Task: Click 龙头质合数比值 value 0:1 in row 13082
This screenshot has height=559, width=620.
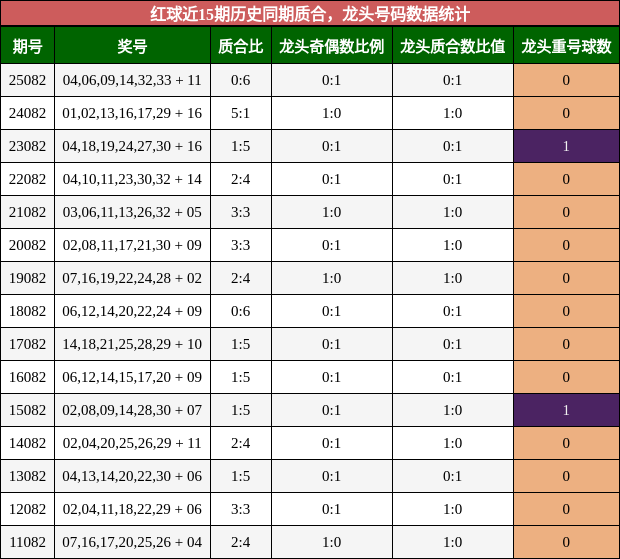Action: (x=453, y=476)
